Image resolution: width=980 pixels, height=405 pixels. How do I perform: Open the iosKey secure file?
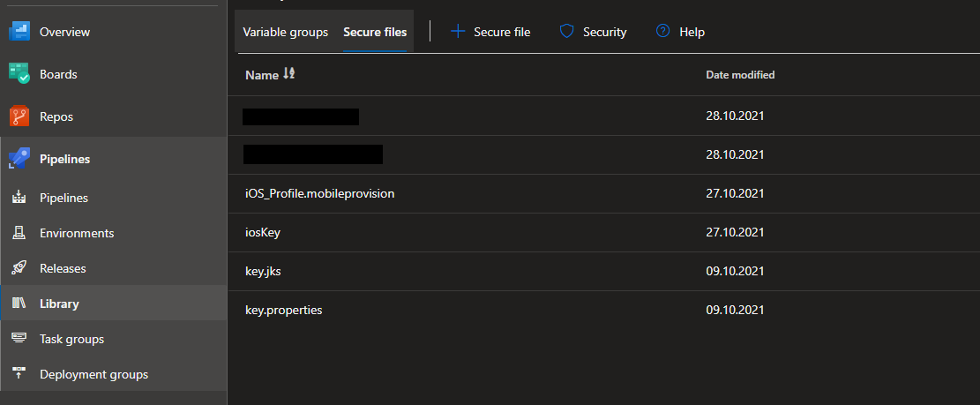point(263,232)
